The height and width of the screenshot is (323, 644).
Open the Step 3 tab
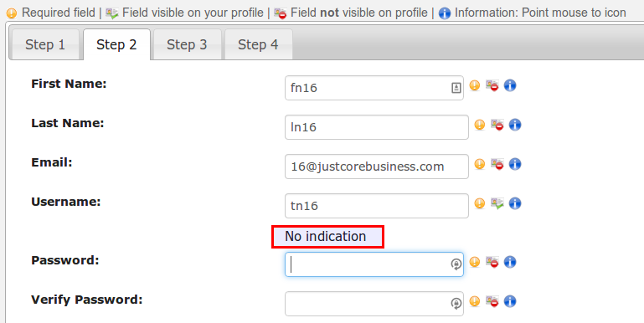pos(188,44)
